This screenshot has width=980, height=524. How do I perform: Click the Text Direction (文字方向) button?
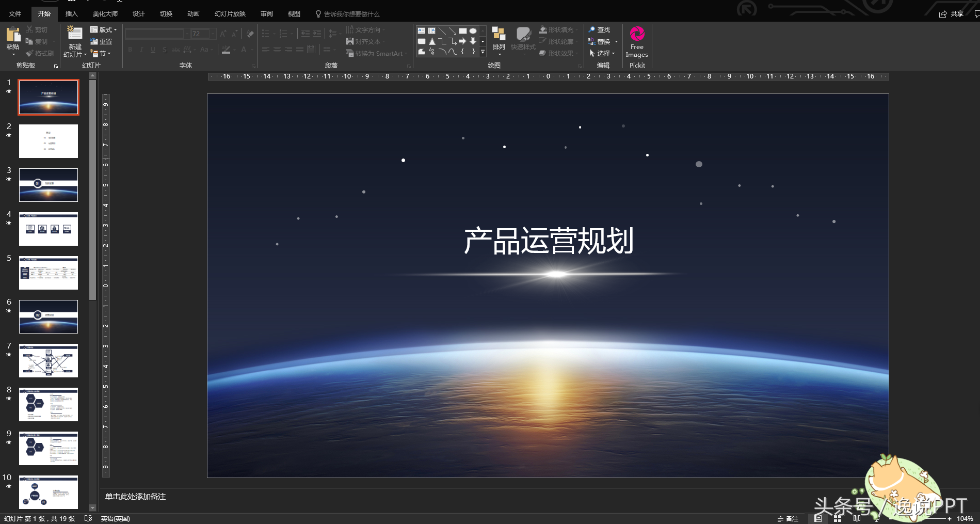coord(365,29)
